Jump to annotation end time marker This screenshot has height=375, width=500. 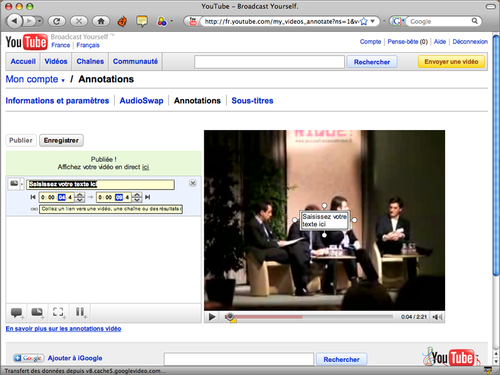coord(147,197)
